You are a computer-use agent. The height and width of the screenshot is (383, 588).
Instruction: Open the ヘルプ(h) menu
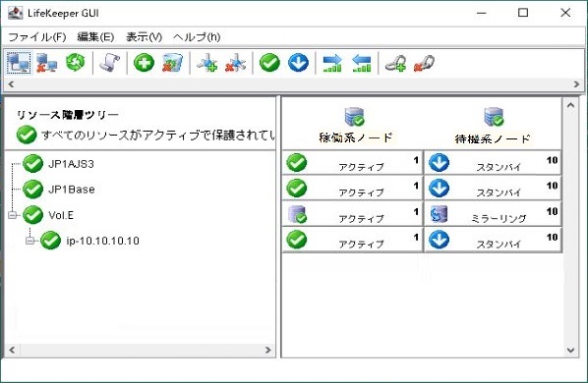197,36
